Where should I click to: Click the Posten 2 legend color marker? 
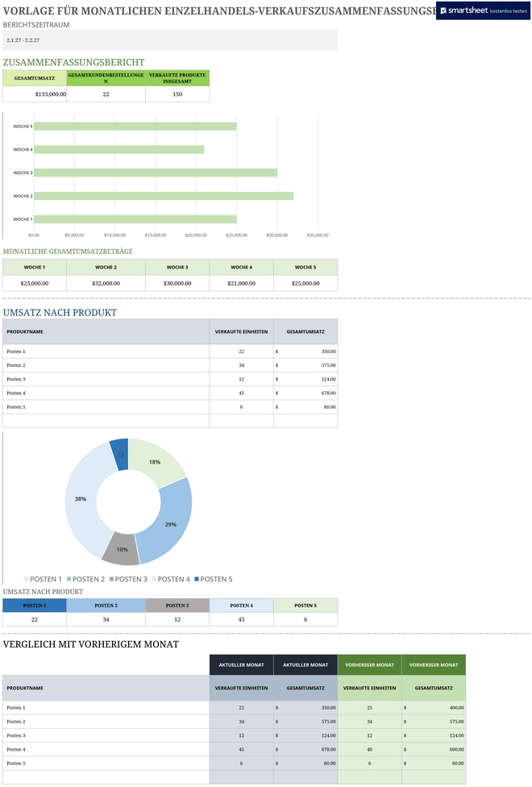[69, 579]
